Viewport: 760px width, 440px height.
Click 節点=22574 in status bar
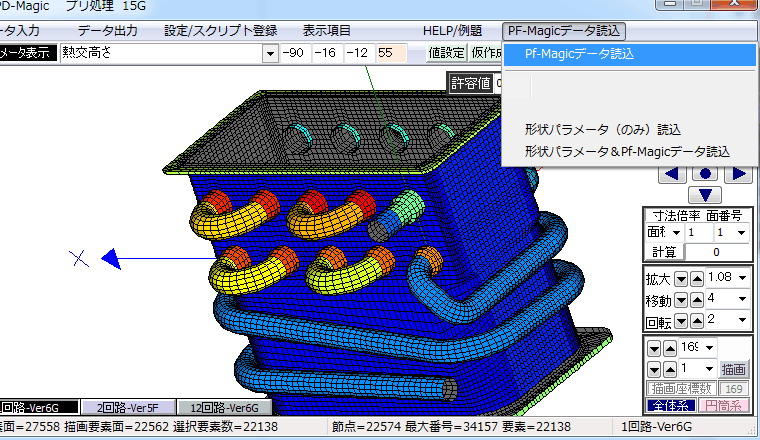(366, 427)
